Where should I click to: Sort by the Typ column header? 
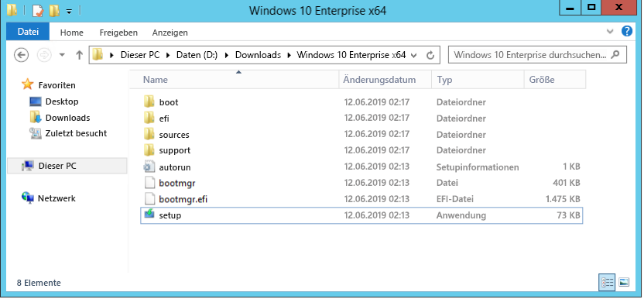click(x=478, y=79)
